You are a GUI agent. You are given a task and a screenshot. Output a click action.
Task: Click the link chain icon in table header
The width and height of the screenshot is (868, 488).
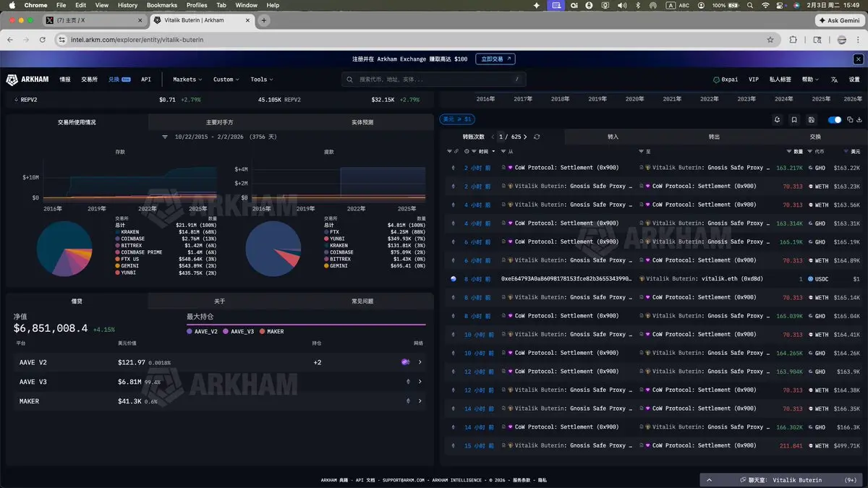(456, 152)
